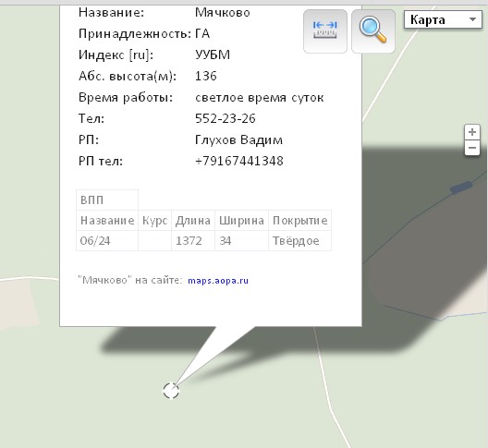This screenshot has width=488, height=448.
Task: Activate the distance ruler measuring tool
Action: (x=325, y=31)
